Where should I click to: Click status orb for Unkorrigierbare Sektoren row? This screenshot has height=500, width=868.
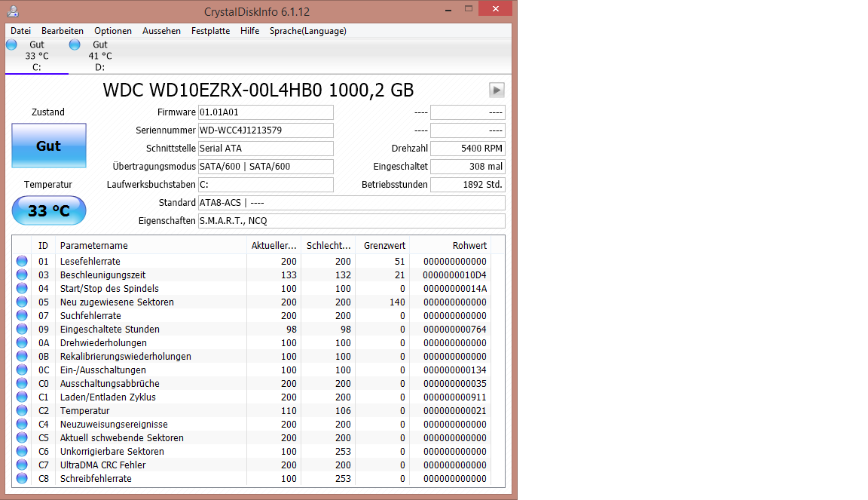(22, 451)
